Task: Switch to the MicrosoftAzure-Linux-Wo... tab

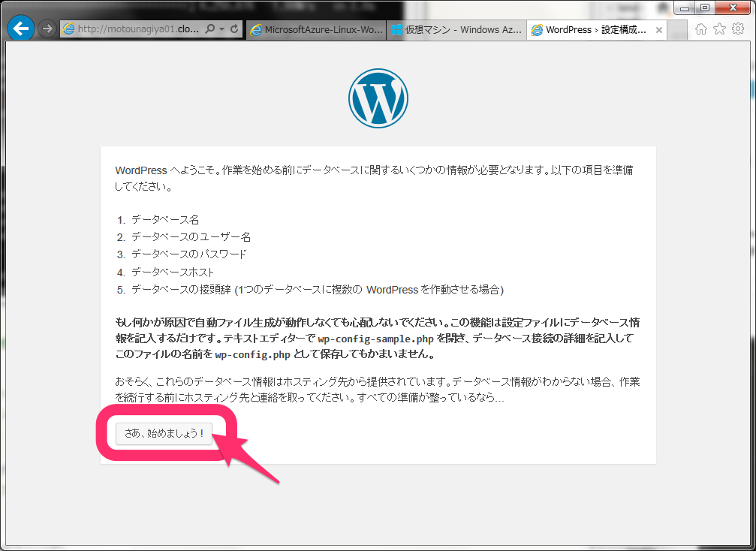Action: 316,30
